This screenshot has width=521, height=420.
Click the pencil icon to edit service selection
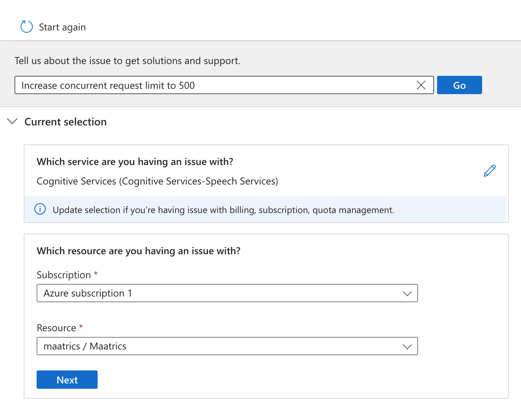click(489, 171)
